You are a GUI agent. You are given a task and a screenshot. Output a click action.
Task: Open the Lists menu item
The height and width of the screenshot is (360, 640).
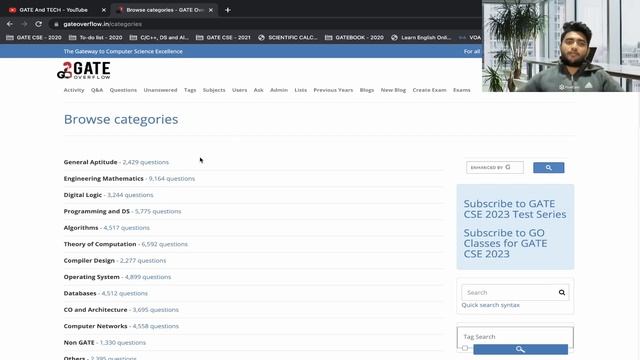click(301, 90)
